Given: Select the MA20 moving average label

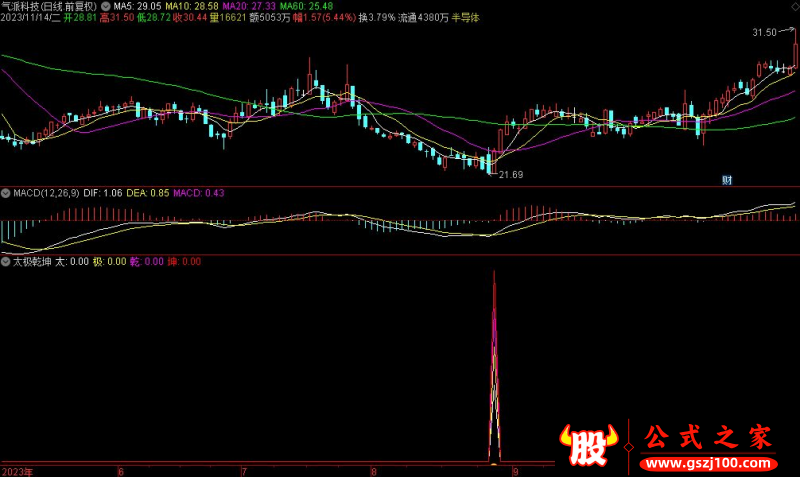Looking at the screenshot, I should [249, 7].
